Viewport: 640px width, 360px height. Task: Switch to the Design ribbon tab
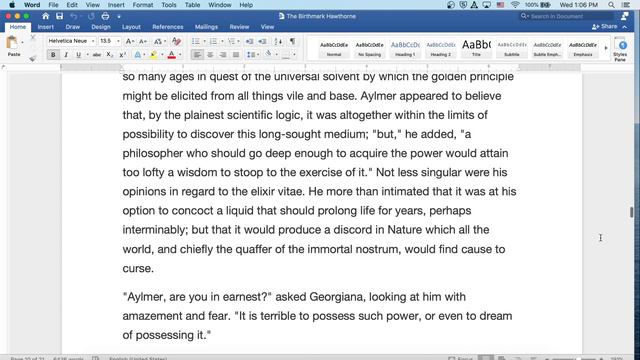coord(101,27)
